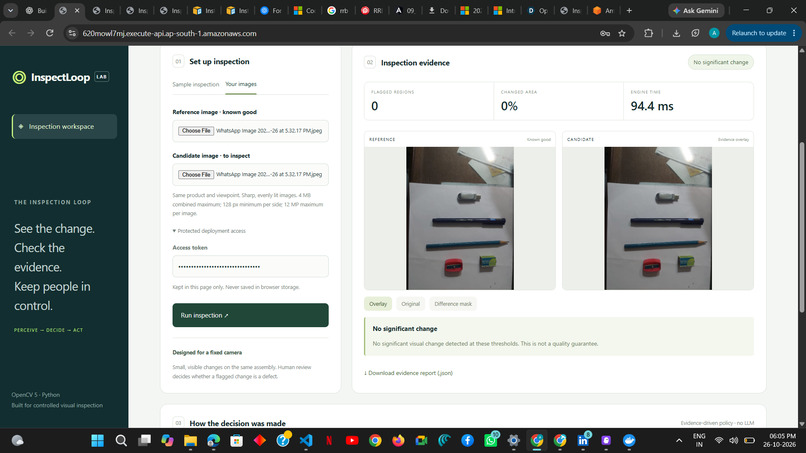The image size is (806, 453).
Task: Launch Visual Studio Code from taskbar
Action: [x=306, y=441]
